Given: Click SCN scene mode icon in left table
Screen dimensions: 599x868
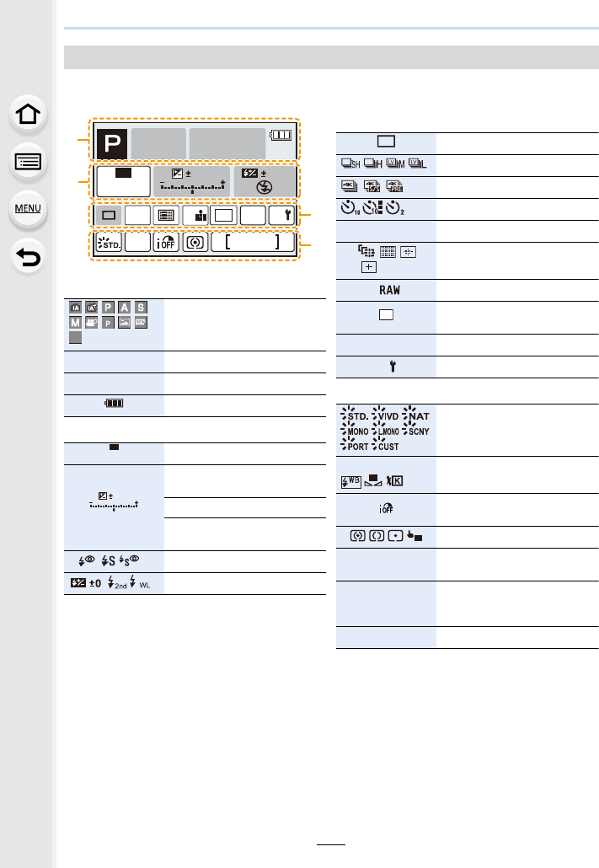Looking at the screenshot, I should [142, 322].
